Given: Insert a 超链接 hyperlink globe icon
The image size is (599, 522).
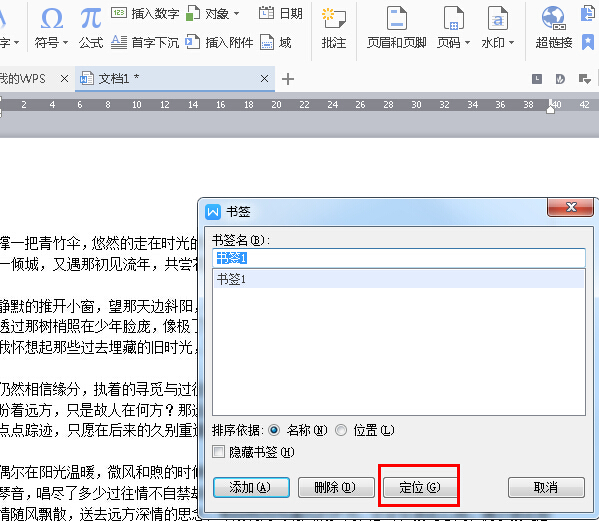Looking at the screenshot, I should (x=554, y=18).
